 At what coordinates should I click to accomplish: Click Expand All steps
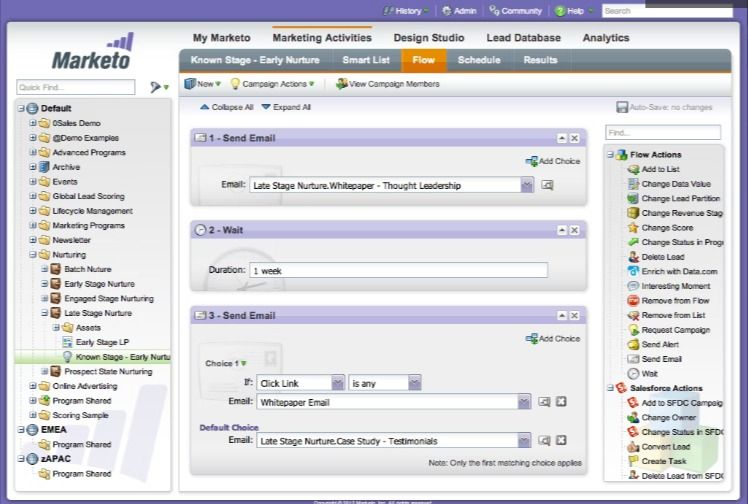click(286, 107)
